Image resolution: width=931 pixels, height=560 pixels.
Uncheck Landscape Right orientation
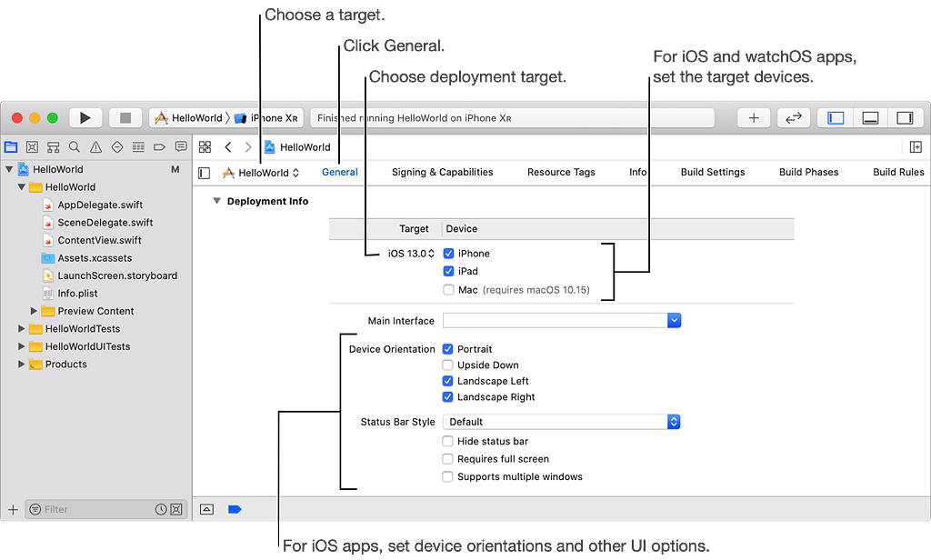tap(447, 397)
